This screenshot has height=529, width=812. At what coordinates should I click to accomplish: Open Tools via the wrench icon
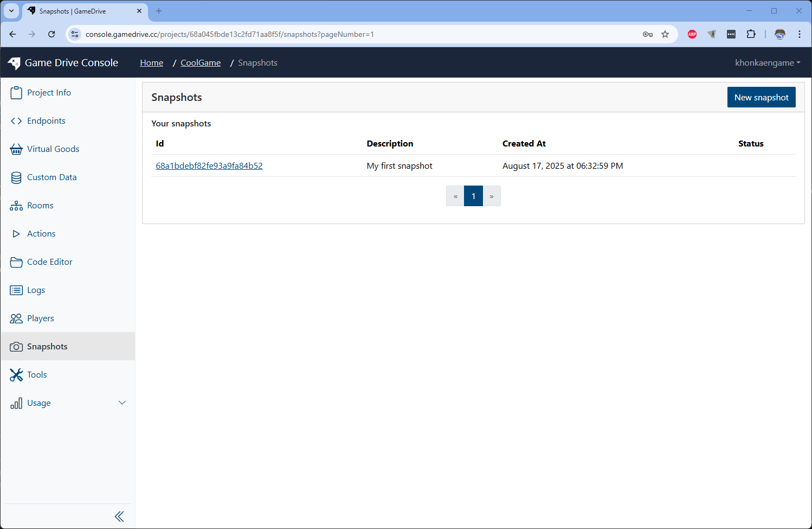pos(16,375)
